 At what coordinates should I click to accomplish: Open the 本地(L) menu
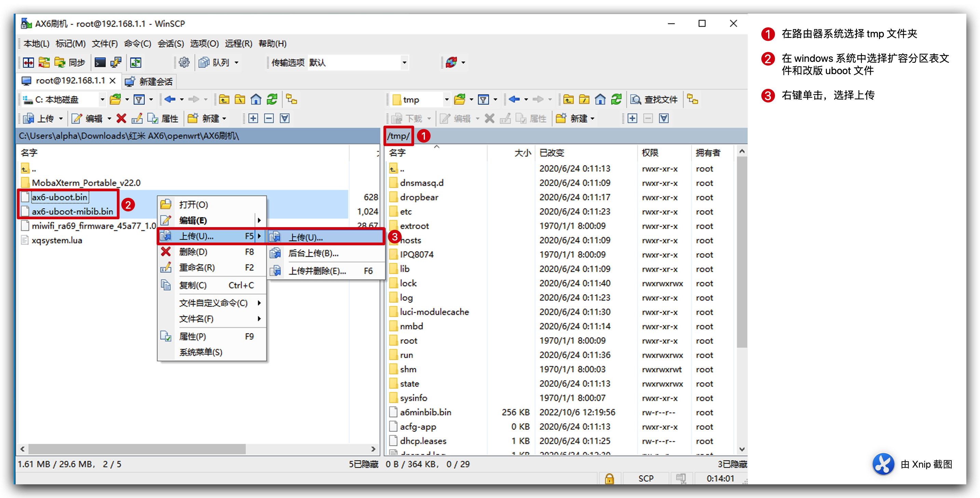click(37, 44)
